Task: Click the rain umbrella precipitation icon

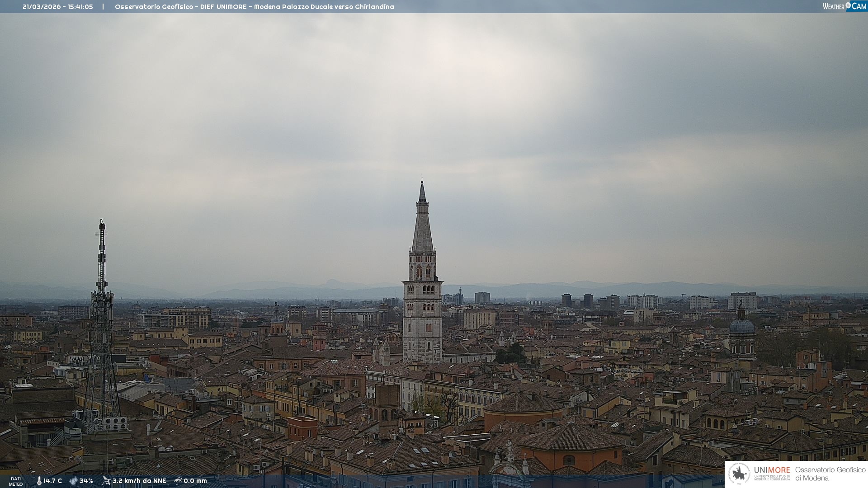Action: pyautogui.click(x=178, y=481)
